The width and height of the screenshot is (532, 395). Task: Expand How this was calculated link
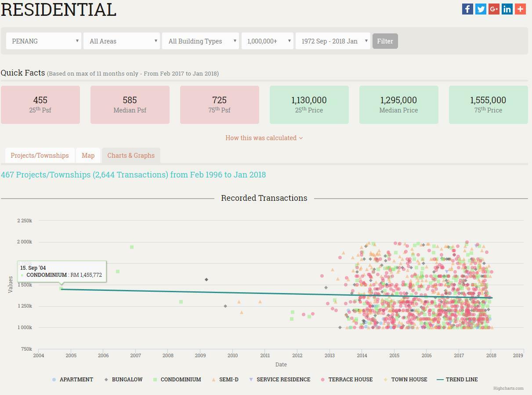tap(264, 138)
